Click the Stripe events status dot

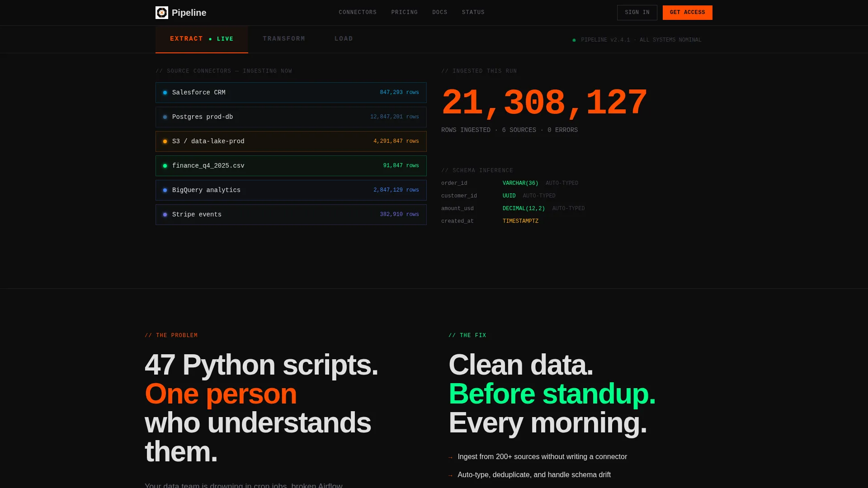[x=165, y=215]
